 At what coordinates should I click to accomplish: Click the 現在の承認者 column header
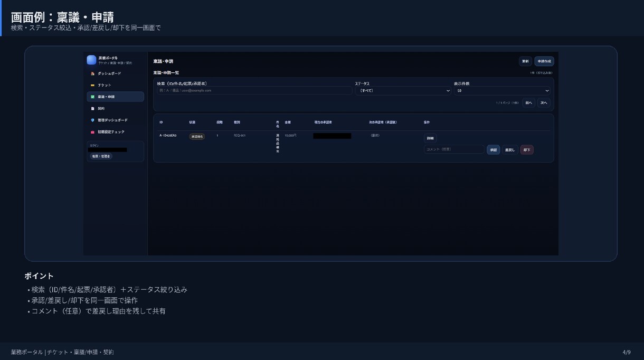[323, 122]
